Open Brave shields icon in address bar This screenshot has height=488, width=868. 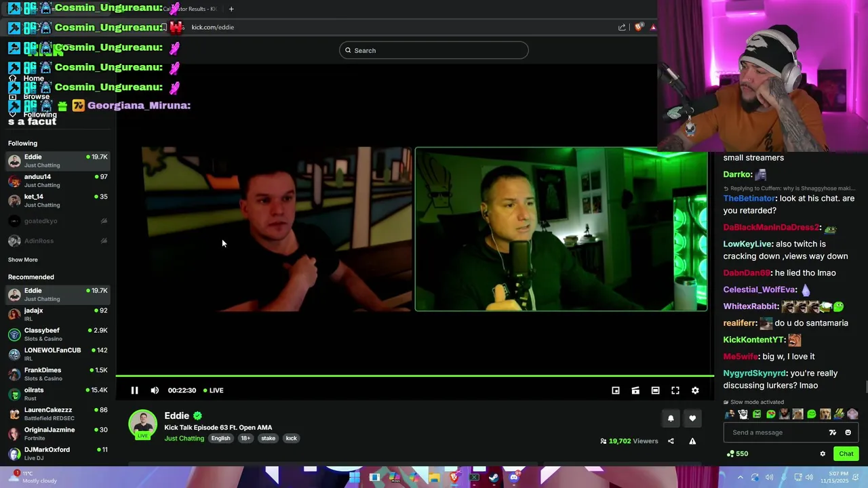point(639,27)
